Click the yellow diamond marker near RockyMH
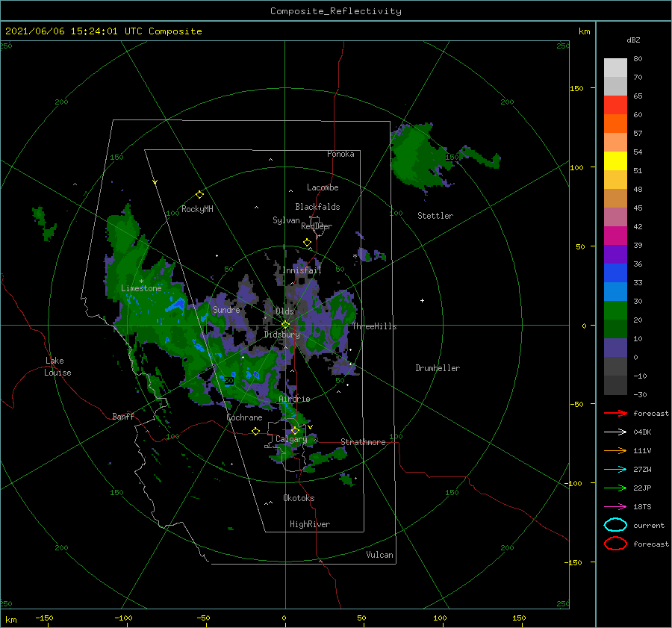 (x=199, y=195)
